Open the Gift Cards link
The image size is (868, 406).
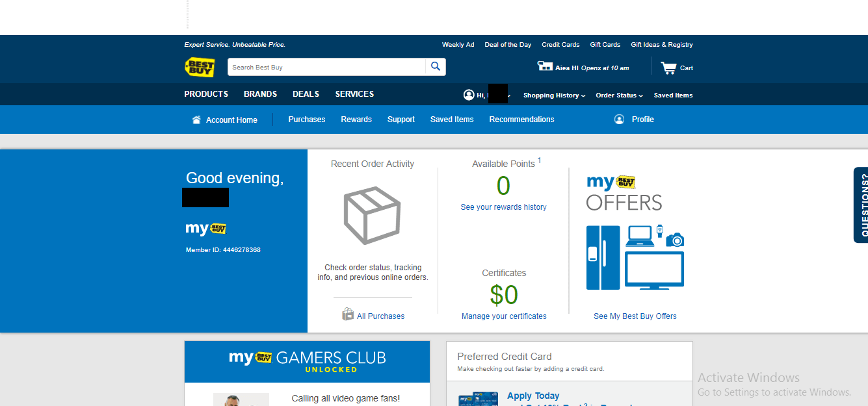[605, 45]
